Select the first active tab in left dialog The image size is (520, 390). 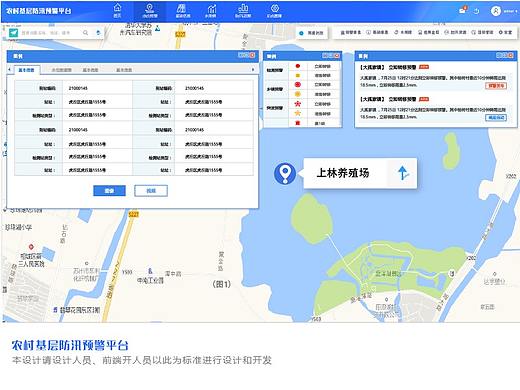(x=27, y=70)
